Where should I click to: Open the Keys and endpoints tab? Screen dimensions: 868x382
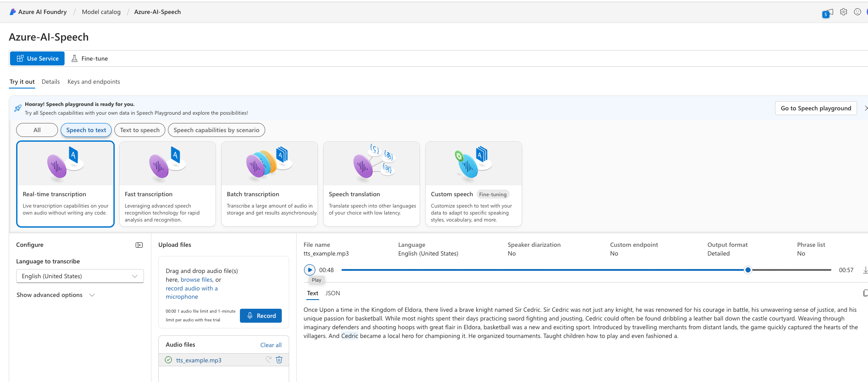click(94, 82)
